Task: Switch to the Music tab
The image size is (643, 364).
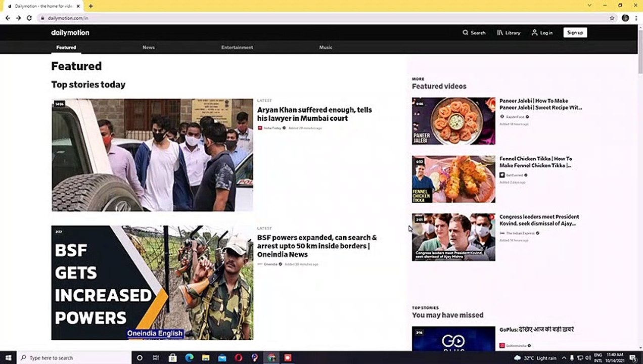Action: (326, 47)
